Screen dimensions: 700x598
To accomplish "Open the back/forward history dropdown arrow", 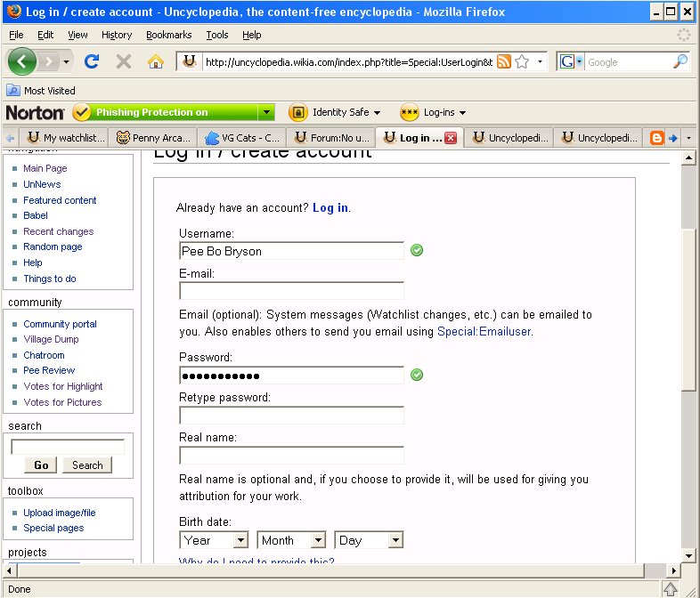I will 66,61.
